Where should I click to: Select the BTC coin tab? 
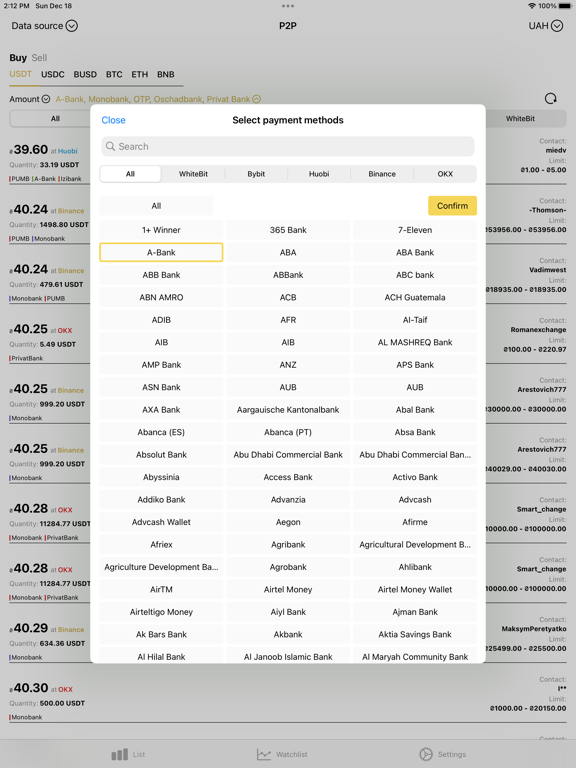[114, 74]
